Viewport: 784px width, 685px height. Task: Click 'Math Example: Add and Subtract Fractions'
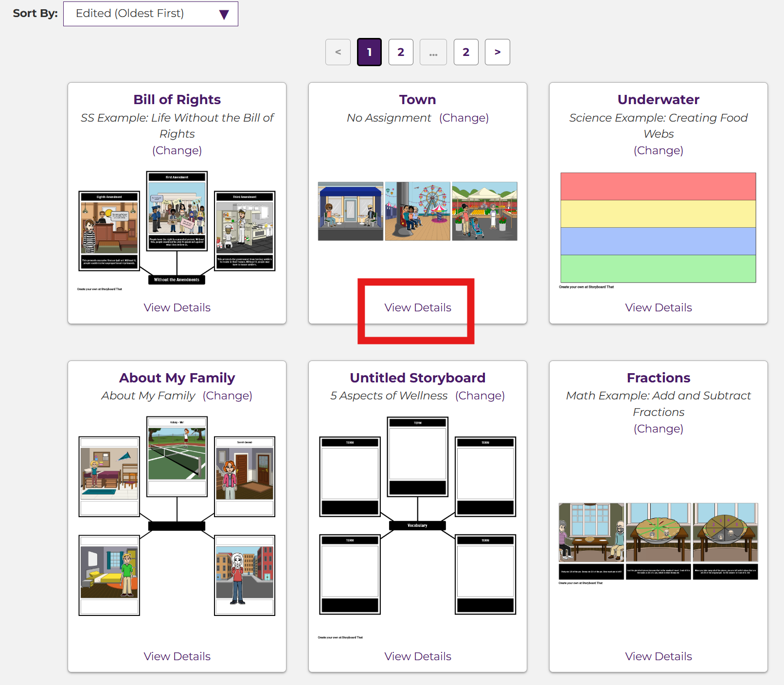[659, 404]
